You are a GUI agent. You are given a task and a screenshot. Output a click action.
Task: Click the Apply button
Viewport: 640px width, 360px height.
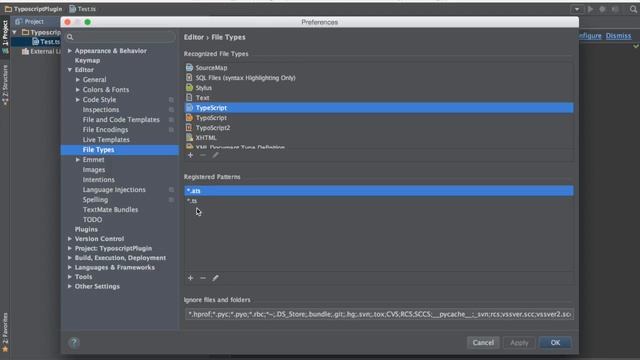519,342
